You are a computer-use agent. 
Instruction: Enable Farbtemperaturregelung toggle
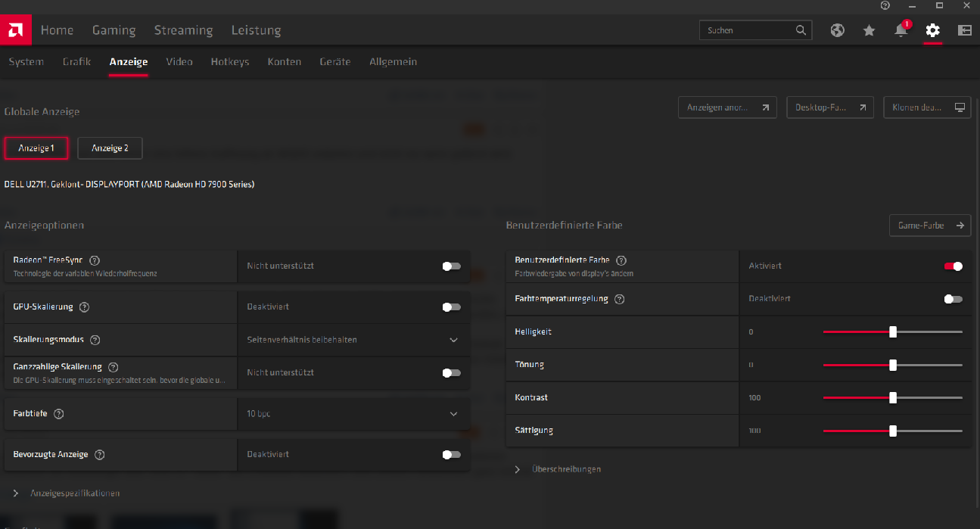tap(954, 299)
